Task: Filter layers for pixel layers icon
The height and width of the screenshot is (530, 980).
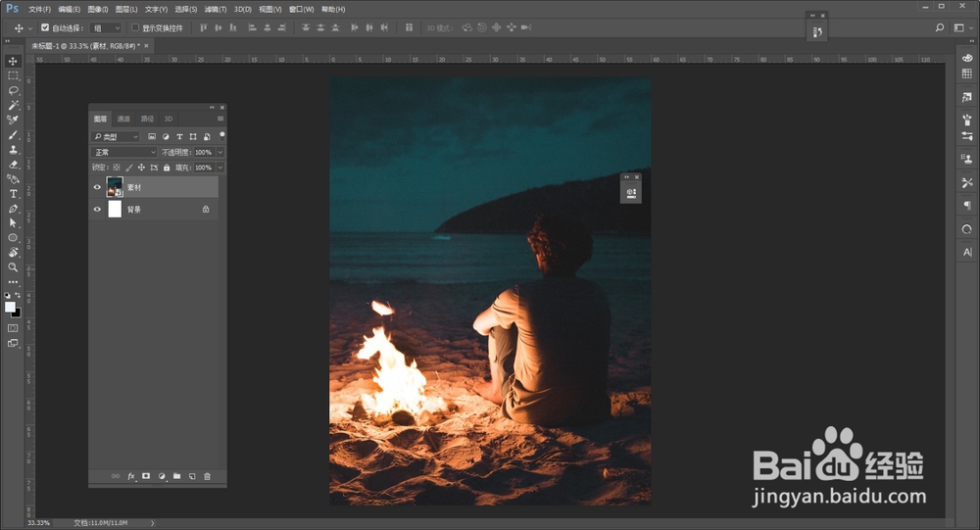Action: coord(152,136)
